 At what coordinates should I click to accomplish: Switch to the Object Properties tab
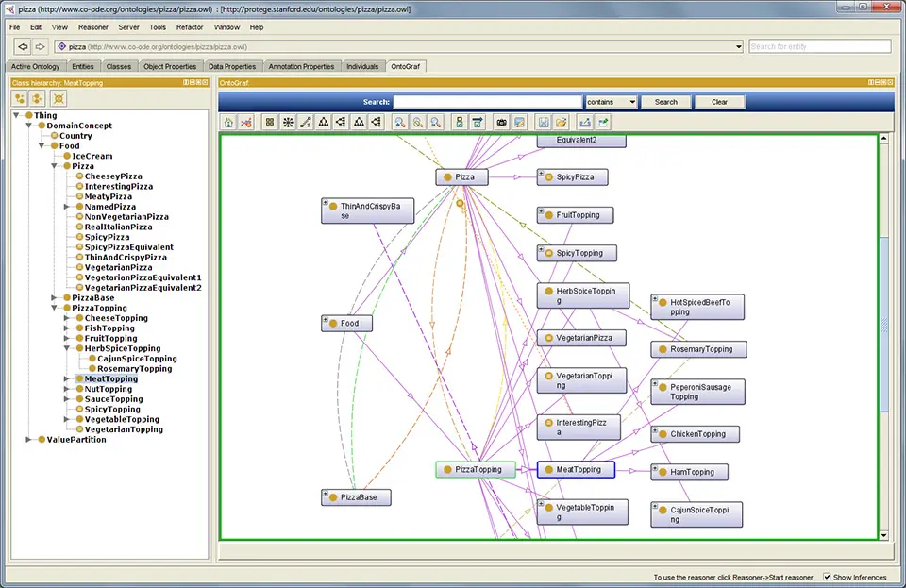click(170, 66)
